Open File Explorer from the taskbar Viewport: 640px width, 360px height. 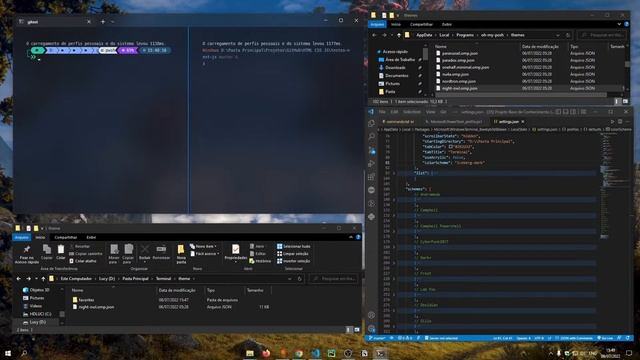pos(250,353)
